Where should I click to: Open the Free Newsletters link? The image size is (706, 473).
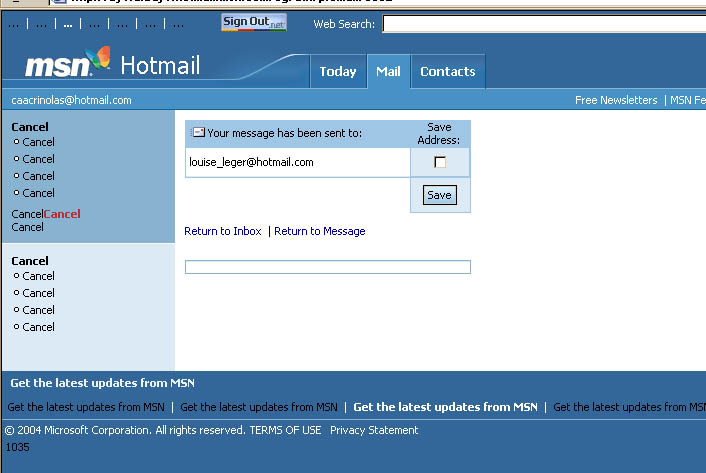(x=616, y=100)
